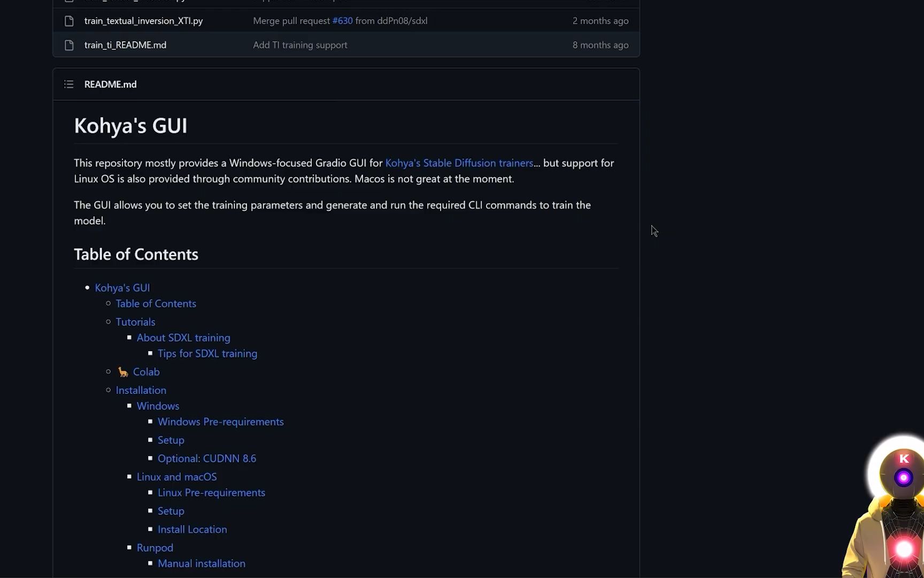Go to About SDXL training link
Screen dimensions: 924x578
(183, 338)
